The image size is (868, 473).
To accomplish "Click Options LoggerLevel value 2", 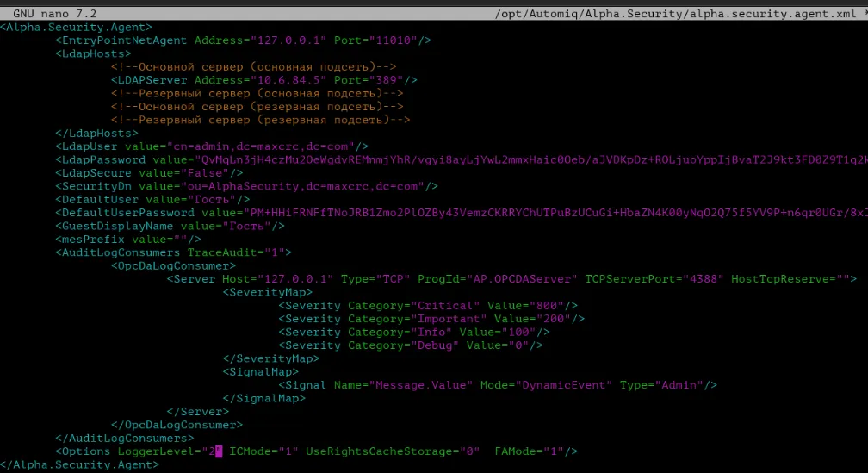I will pos(212,452).
